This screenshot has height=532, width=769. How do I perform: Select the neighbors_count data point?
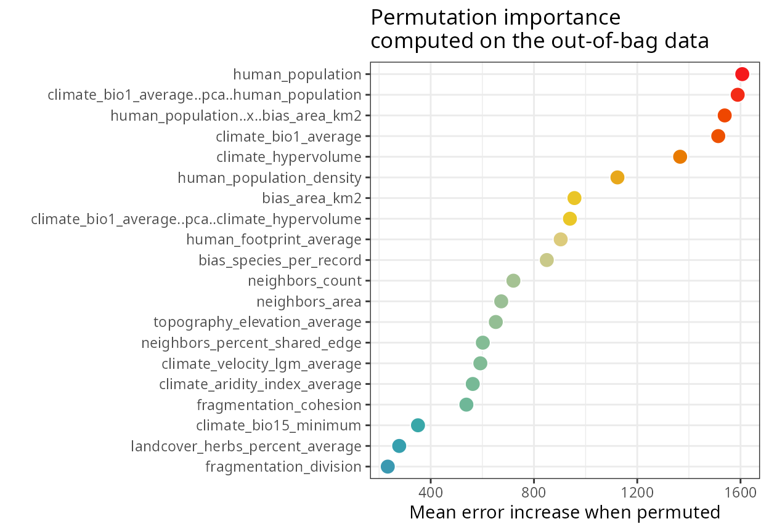513,281
